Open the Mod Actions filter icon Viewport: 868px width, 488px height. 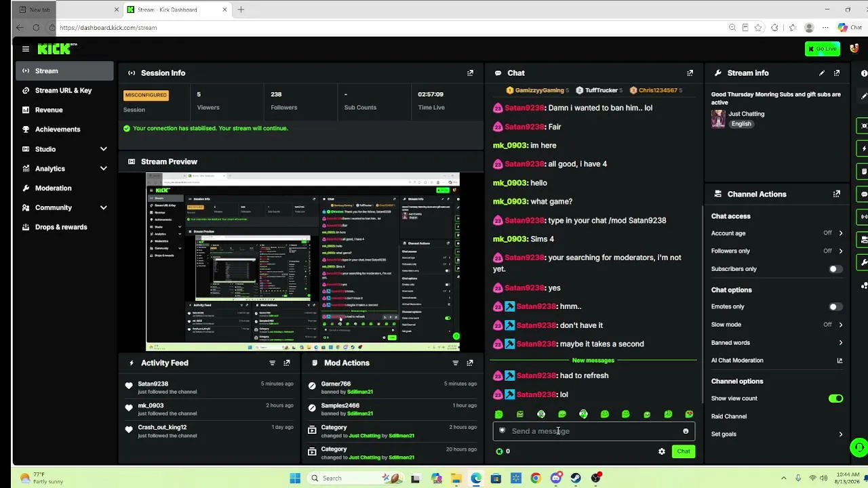point(456,363)
